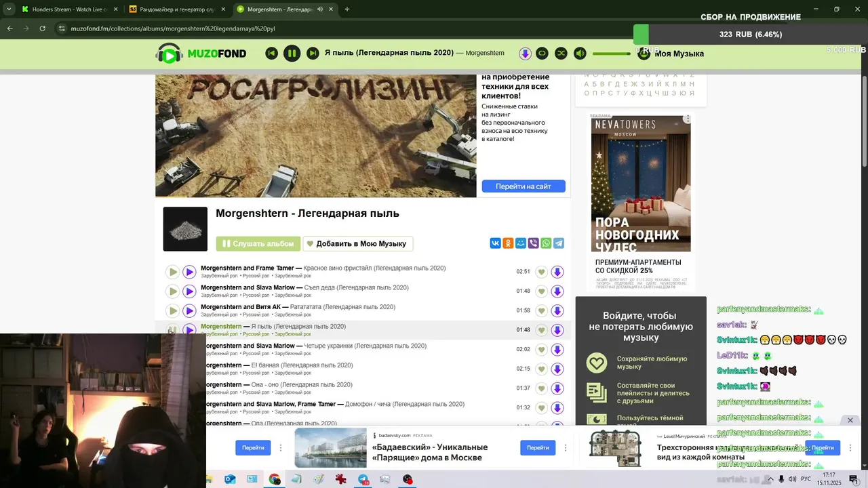Download Я пыль track in list
868x488 pixels.
pos(557,330)
